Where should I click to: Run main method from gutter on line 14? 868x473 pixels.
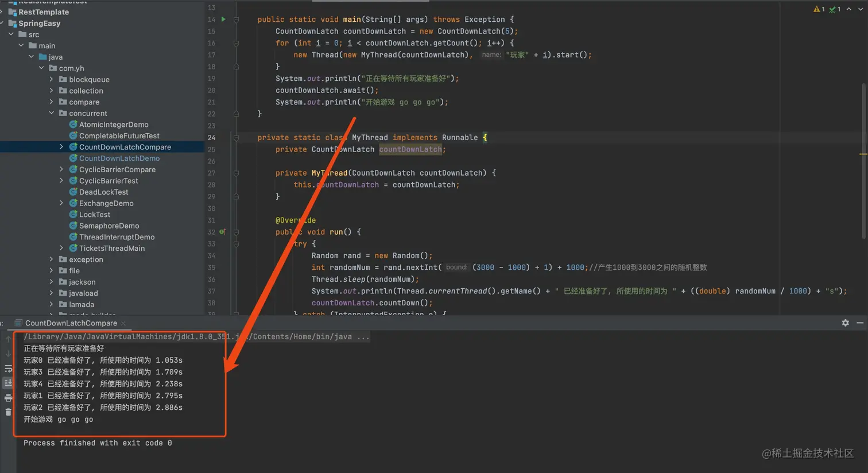pyautogui.click(x=223, y=20)
